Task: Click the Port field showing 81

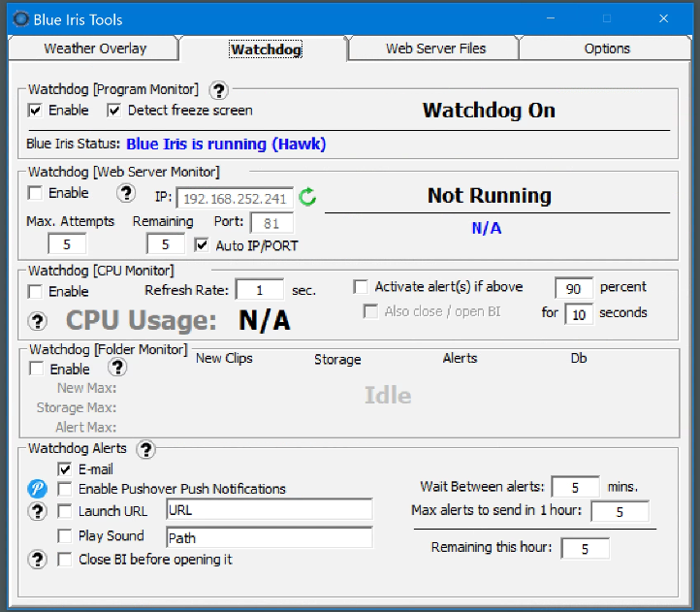Action: (271, 223)
